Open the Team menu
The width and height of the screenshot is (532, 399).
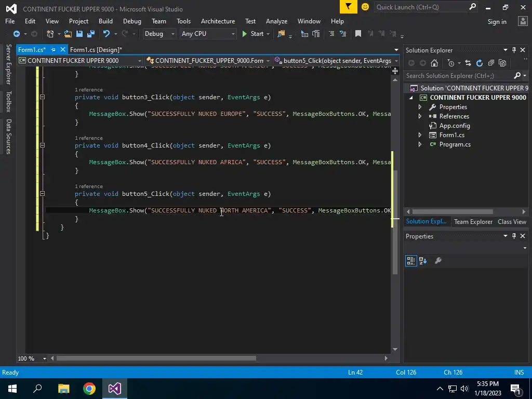[159, 21]
